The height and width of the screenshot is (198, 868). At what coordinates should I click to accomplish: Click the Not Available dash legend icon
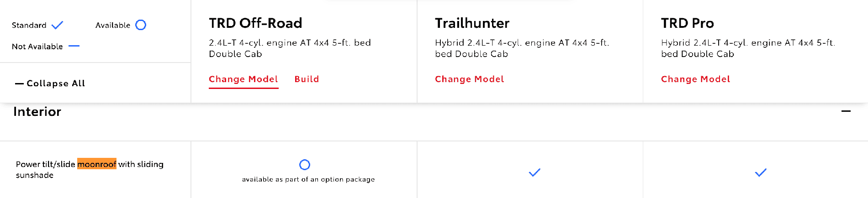pos(74,46)
